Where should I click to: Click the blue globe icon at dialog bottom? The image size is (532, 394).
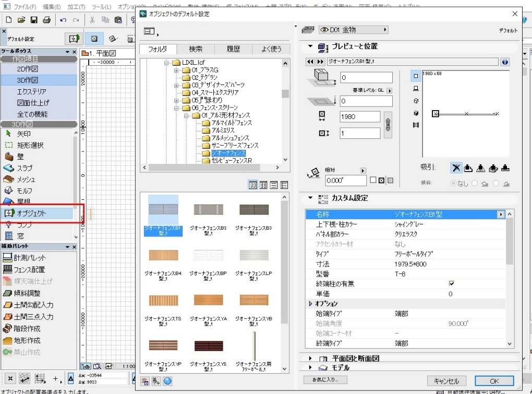pyautogui.click(x=167, y=381)
